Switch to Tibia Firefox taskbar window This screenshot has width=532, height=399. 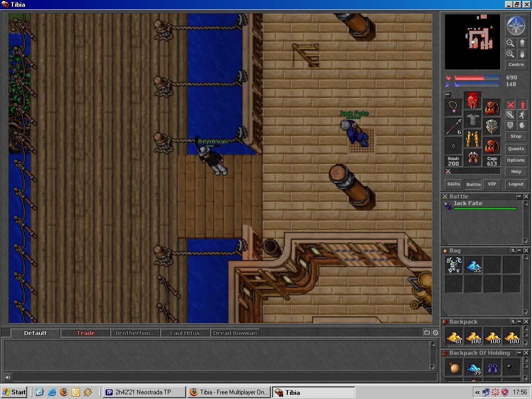click(229, 392)
